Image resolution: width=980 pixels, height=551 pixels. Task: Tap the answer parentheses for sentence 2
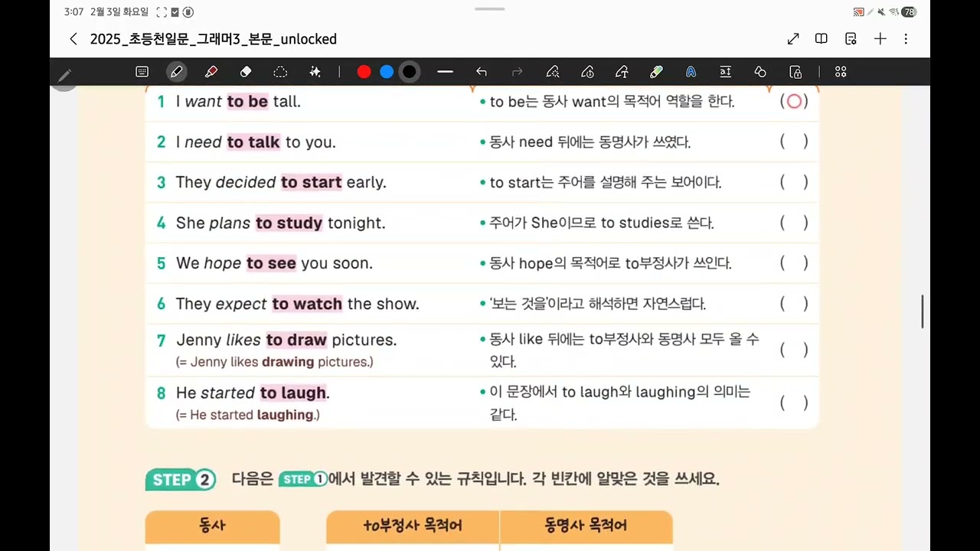click(x=794, y=142)
